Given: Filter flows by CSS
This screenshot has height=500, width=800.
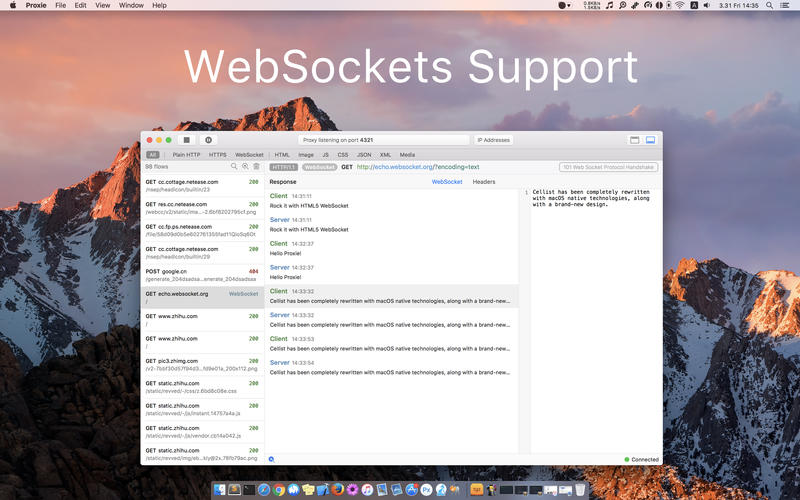Looking at the screenshot, I should (343, 155).
